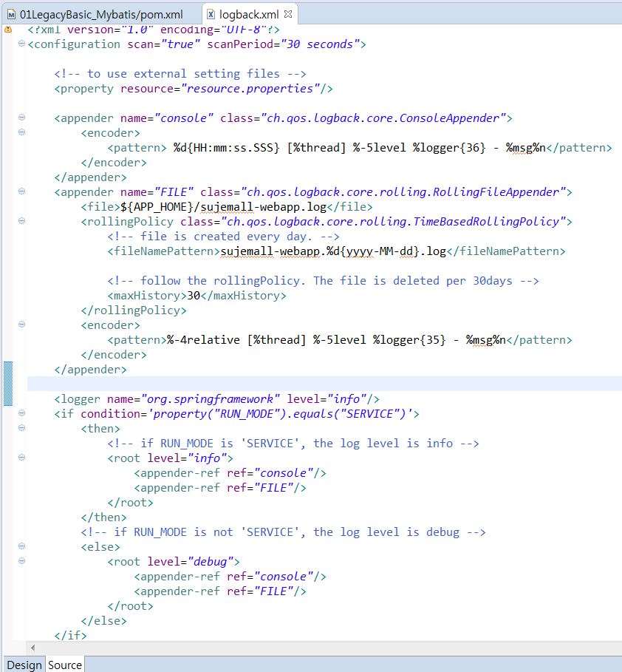This screenshot has height=672, width=622.
Task: Click the closing </then> tag
Action: (103, 517)
